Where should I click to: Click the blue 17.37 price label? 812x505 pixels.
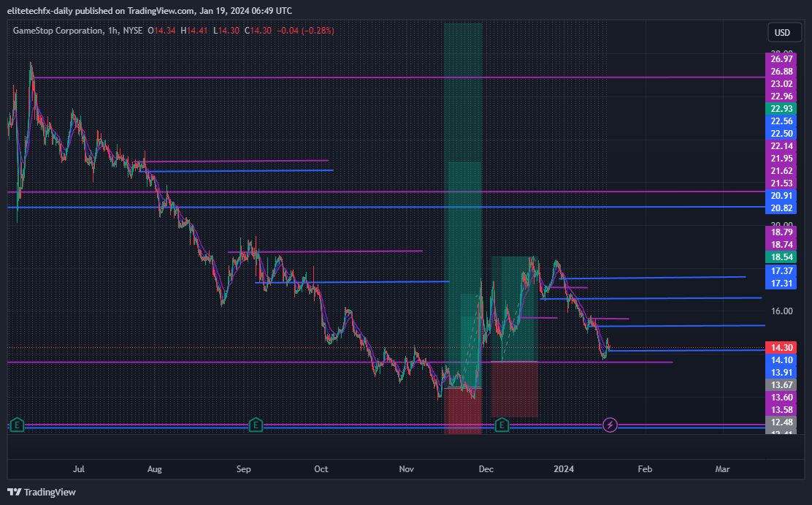[x=781, y=271]
